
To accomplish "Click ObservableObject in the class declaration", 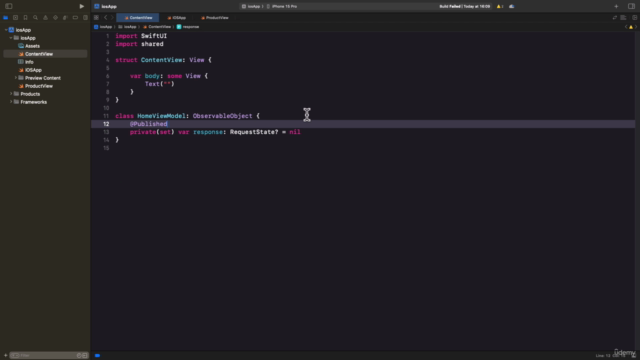I will [x=222, y=116].
